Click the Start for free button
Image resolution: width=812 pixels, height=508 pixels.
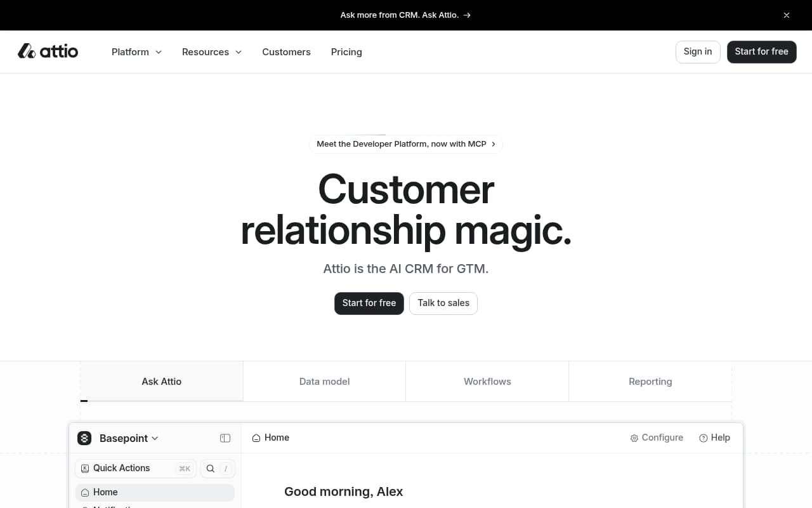[x=369, y=303]
